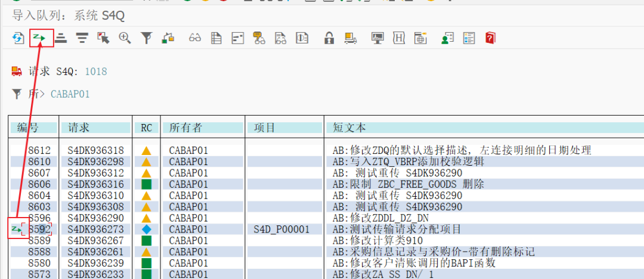Click the request count value 1018

pyautogui.click(x=95, y=72)
